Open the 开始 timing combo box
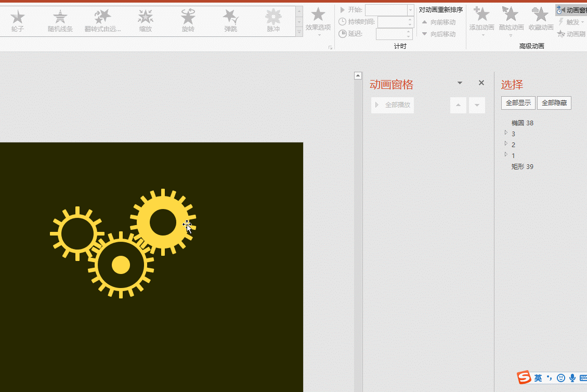The width and height of the screenshot is (587, 392). [411, 10]
